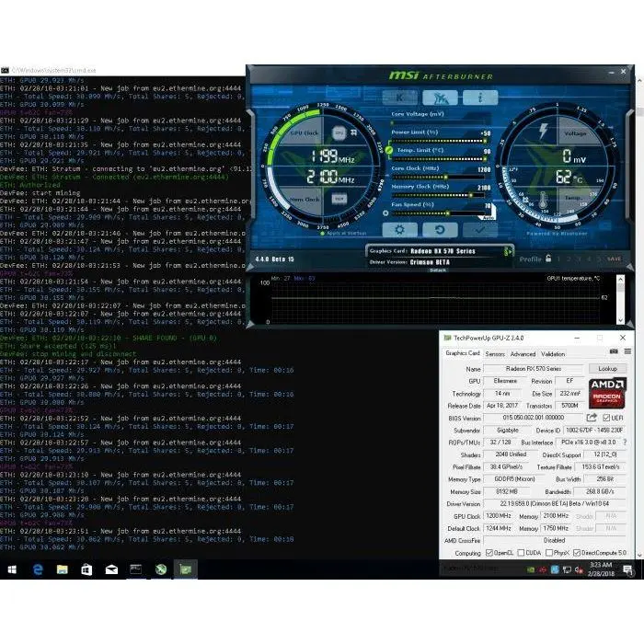The width and height of the screenshot is (644, 644).
Task: Click MSI Afterburner taskbar icon
Action: point(161,569)
